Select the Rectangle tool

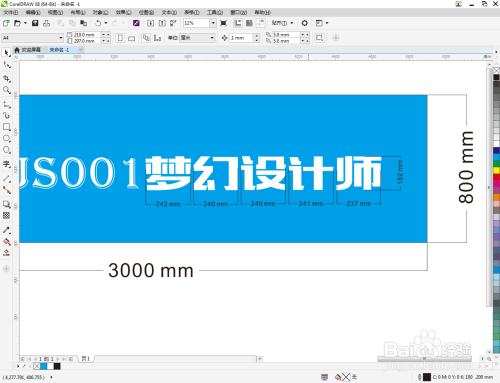6,127
